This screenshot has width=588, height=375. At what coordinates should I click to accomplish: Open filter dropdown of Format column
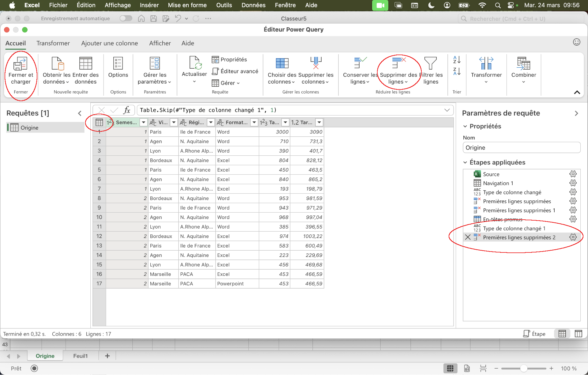point(254,122)
